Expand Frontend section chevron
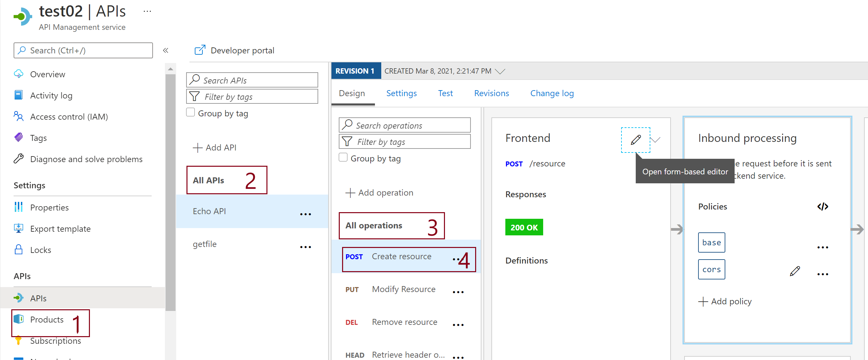The image size is (868, 360). [x=656, y=140]
